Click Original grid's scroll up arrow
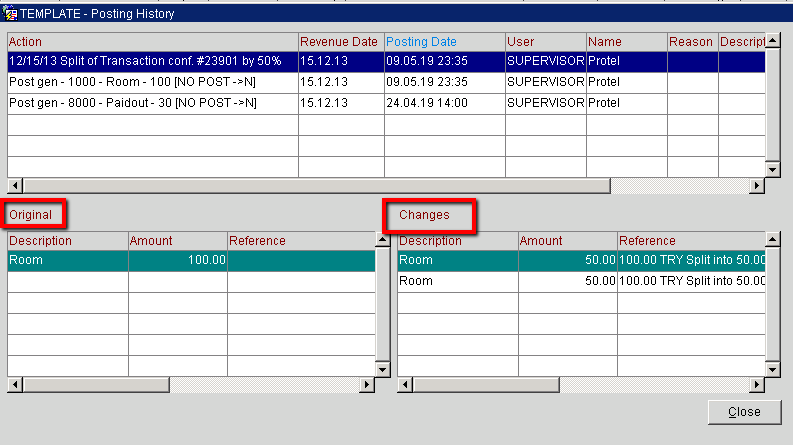This screenshot has height=445, width=793. tap(383, 240)
